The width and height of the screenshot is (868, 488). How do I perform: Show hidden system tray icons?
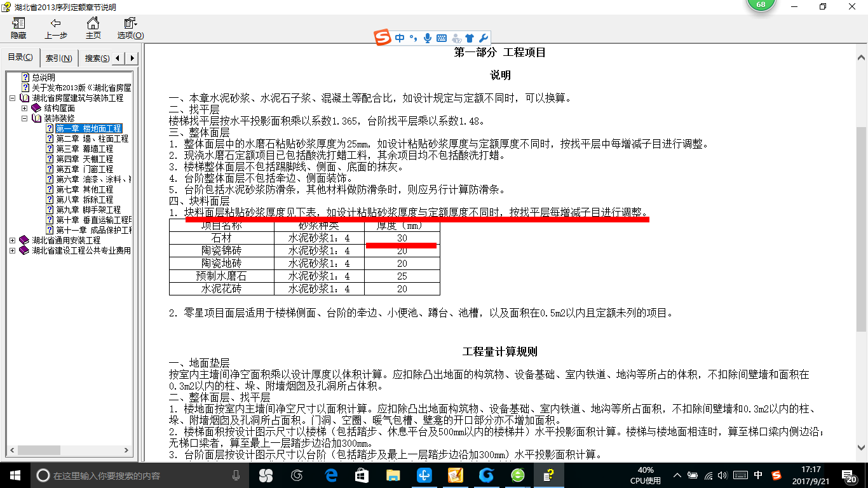[x=677, y=475]
